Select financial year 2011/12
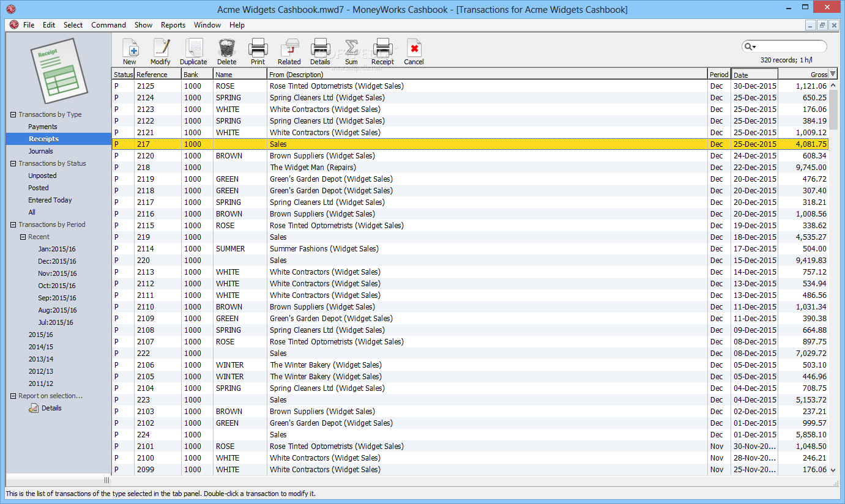This screenshot has height=504, width=845. click(41, 384)
